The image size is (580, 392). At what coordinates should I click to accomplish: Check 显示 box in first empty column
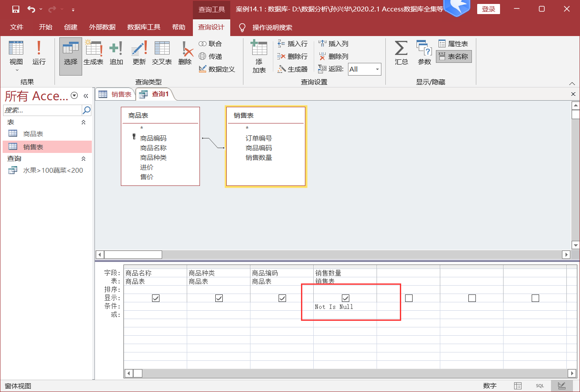coord(409,298)
